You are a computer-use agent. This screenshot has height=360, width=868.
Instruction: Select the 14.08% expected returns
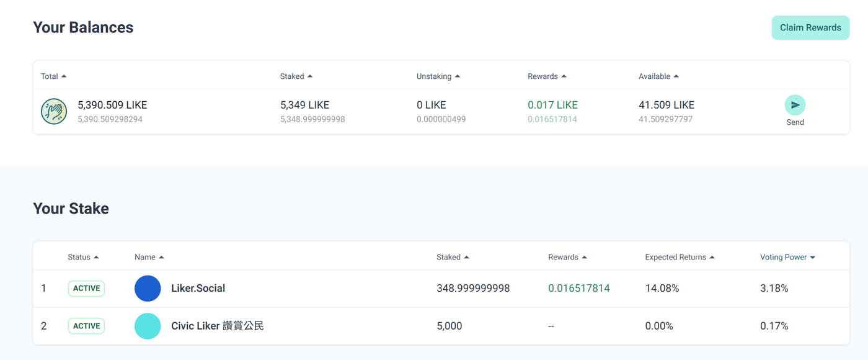662,289
